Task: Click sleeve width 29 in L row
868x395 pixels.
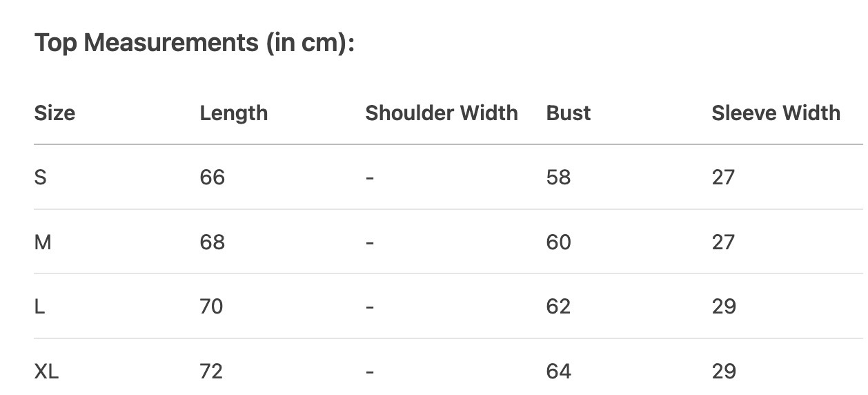Action: coord(724,307)
